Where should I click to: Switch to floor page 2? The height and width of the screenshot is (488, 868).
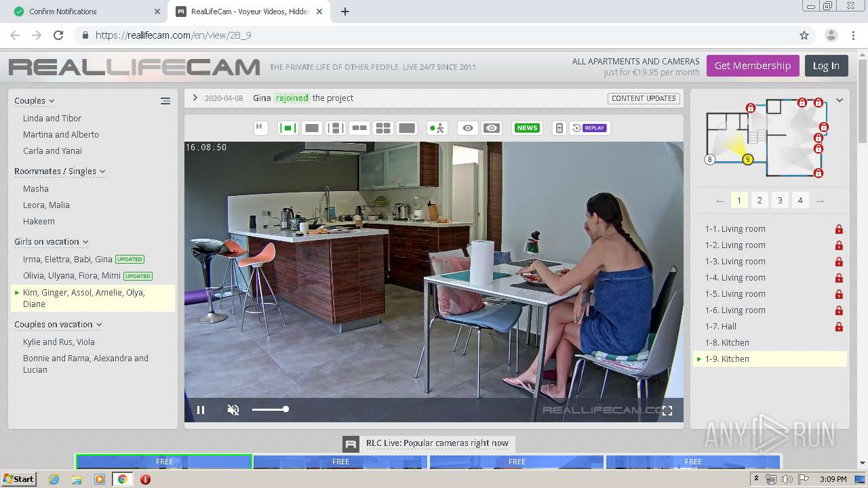[759, 201]
